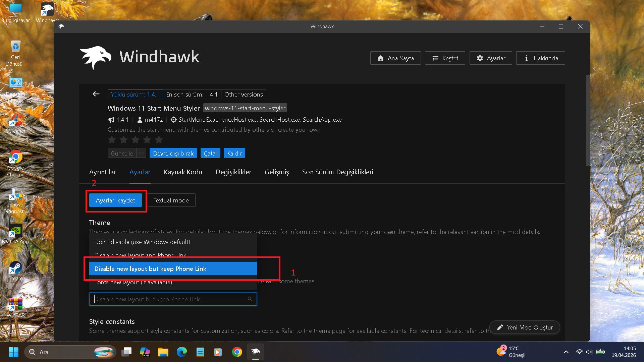644x362 pixels.
Task: Switch to the Değişiklikler tab
Action: [233, 172]
